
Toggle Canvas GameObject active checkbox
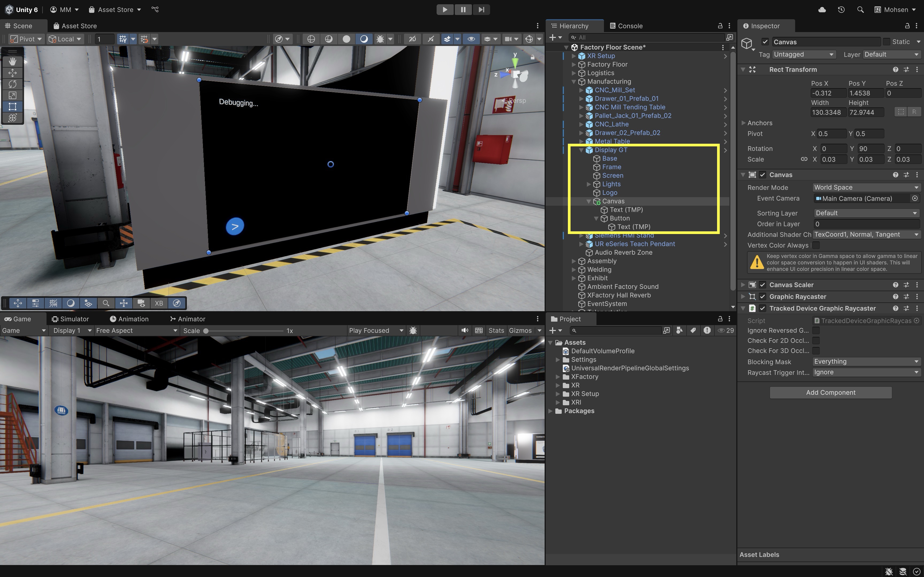[765, 42]
